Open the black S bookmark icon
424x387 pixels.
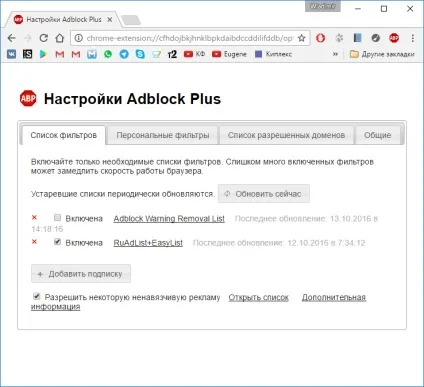click(27, 54)
